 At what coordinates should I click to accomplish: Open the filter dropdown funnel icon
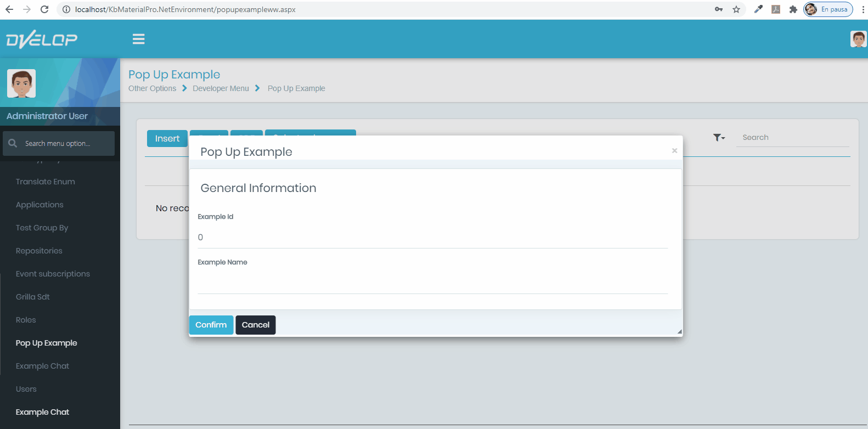pos(719,138)
